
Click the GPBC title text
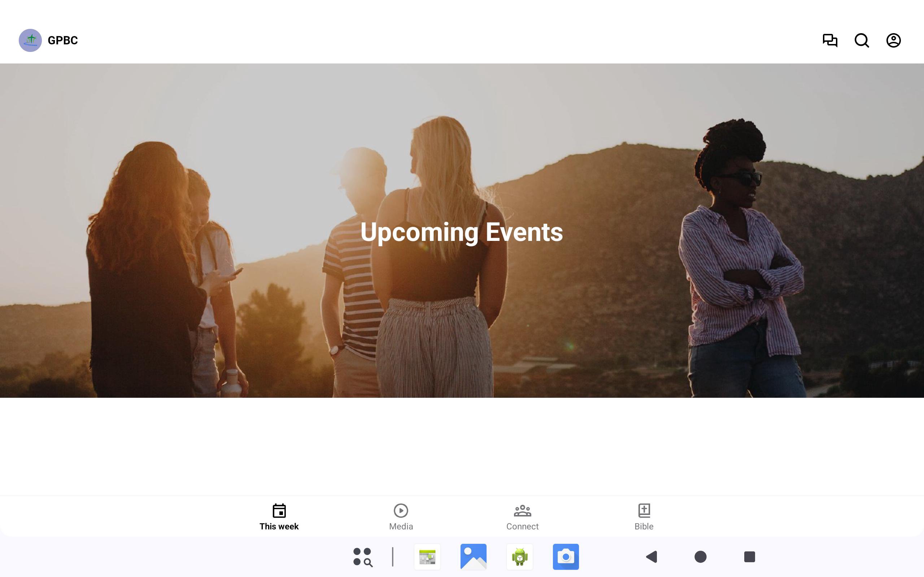pos(62,40)
